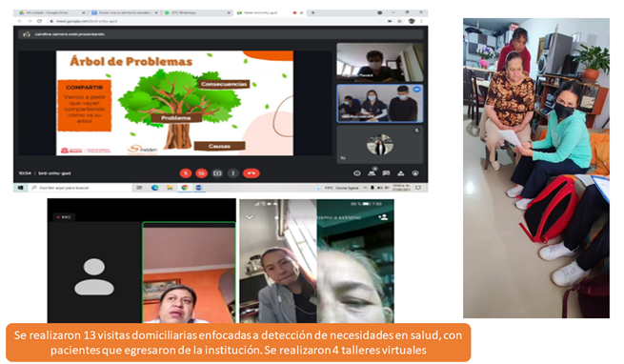This screenshot has height=364, width=624.
Task: Close the WhatsApp browser tab
Action: [x=229, y=12]
